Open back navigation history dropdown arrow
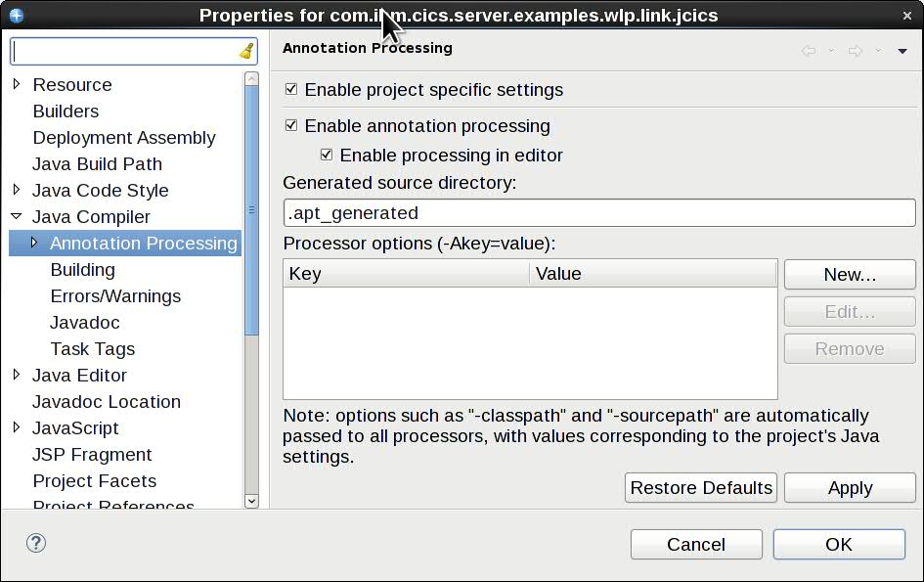Viewport: 924px width, 582px height. point(831,50)
